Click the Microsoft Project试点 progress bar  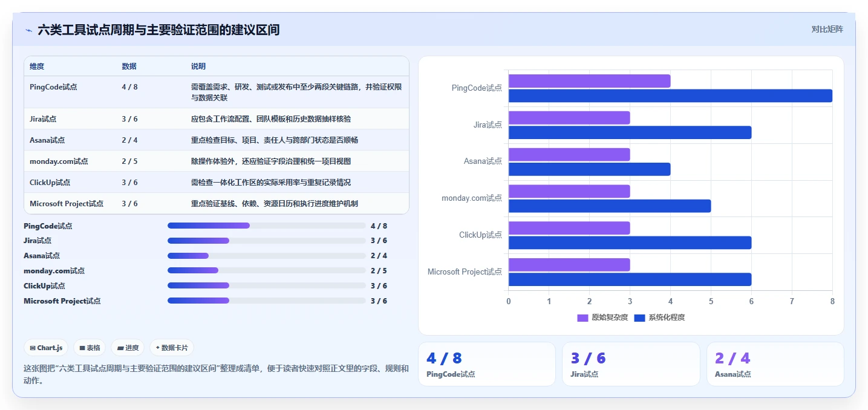click(x=267, y=301)
